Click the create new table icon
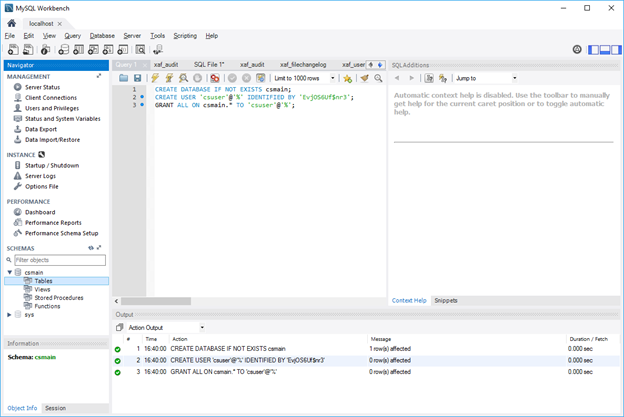This screenshot has height=417, width=624. tap(78, 49)
